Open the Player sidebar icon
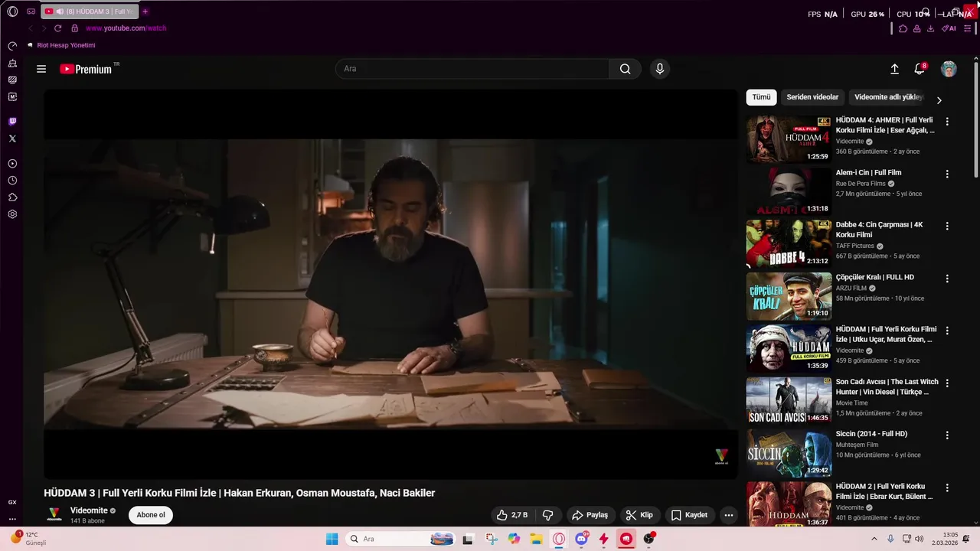 12,164
